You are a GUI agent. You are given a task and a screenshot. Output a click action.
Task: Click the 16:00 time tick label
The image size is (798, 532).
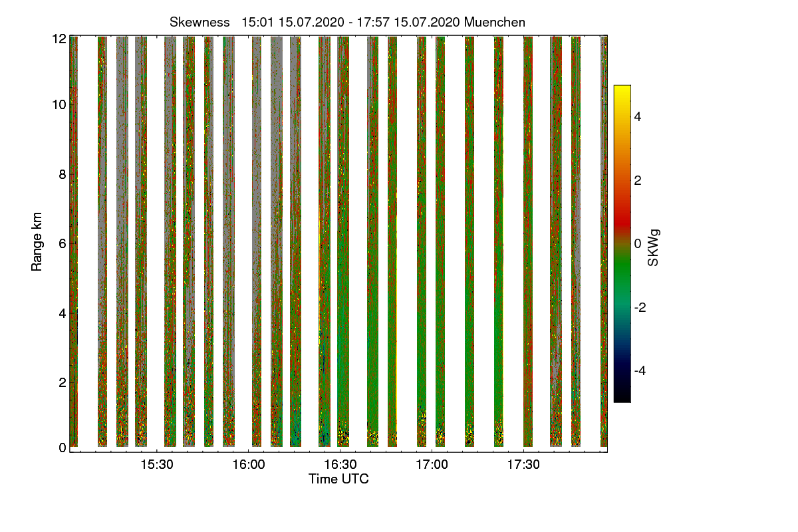pos(248,464)
